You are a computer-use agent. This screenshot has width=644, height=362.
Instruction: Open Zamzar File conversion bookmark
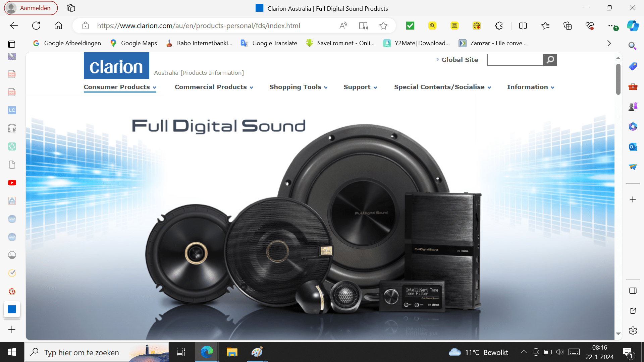(493, 43)
